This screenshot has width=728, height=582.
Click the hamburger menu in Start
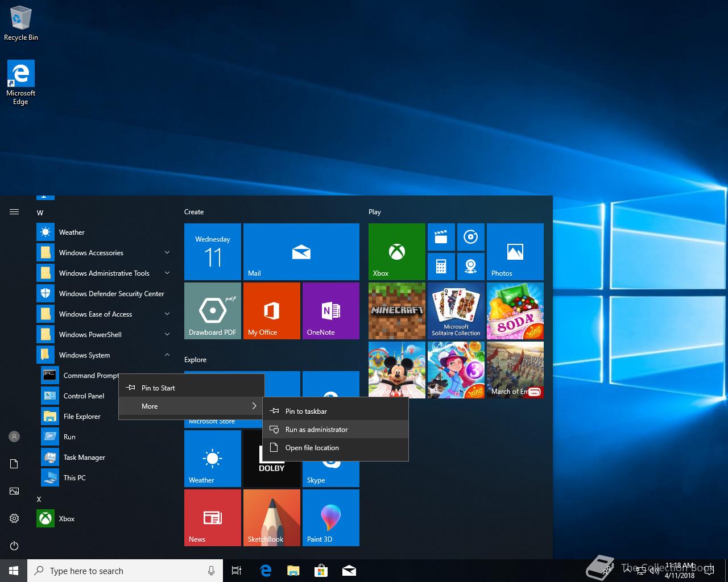pos(14,212)
